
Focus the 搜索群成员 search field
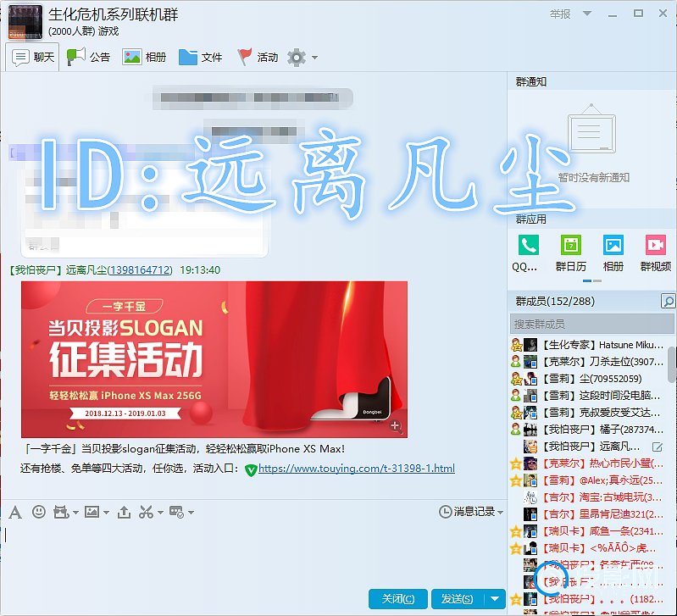[591, 324]
